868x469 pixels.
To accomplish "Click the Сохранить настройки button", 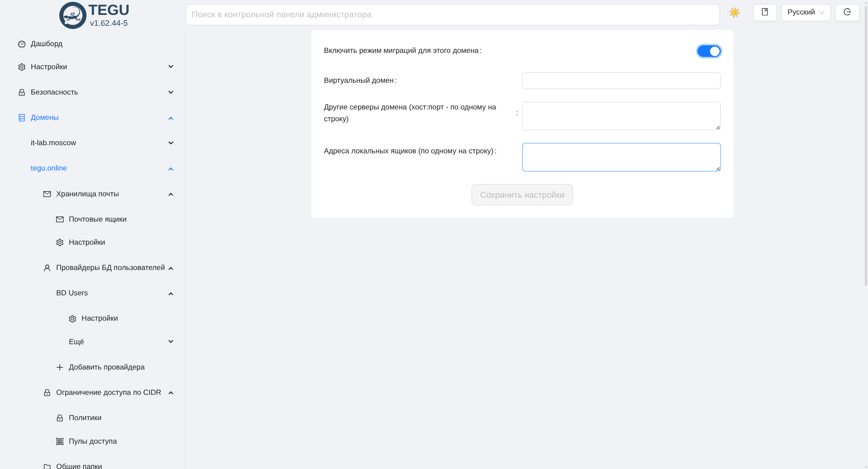I will pyautogui.click(x=522, y=194).
